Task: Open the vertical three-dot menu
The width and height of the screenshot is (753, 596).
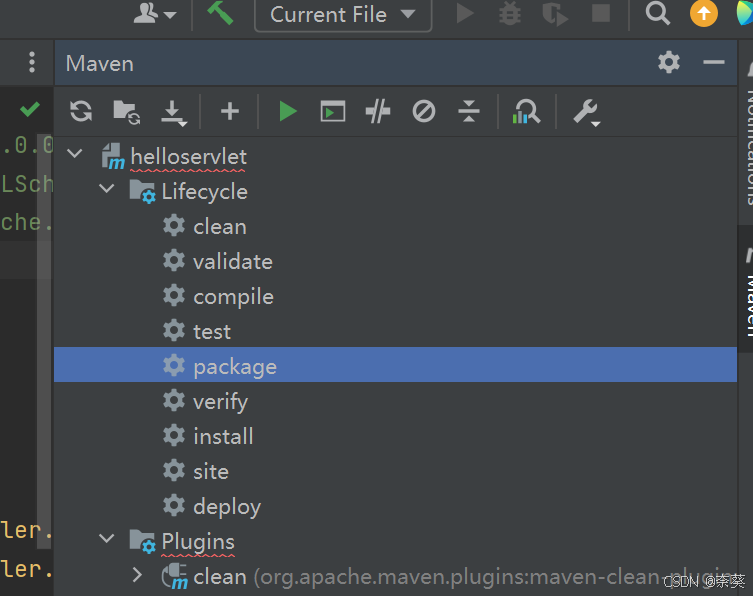Action: pyautogui.click(x=32, y=62)
